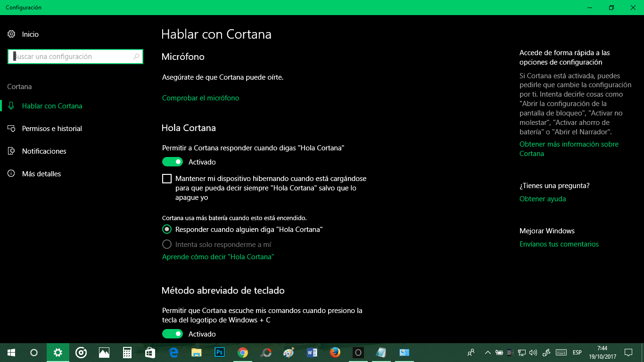
Task: Click the Notificaciones icon in the sidebar
Action: point(11,151)
